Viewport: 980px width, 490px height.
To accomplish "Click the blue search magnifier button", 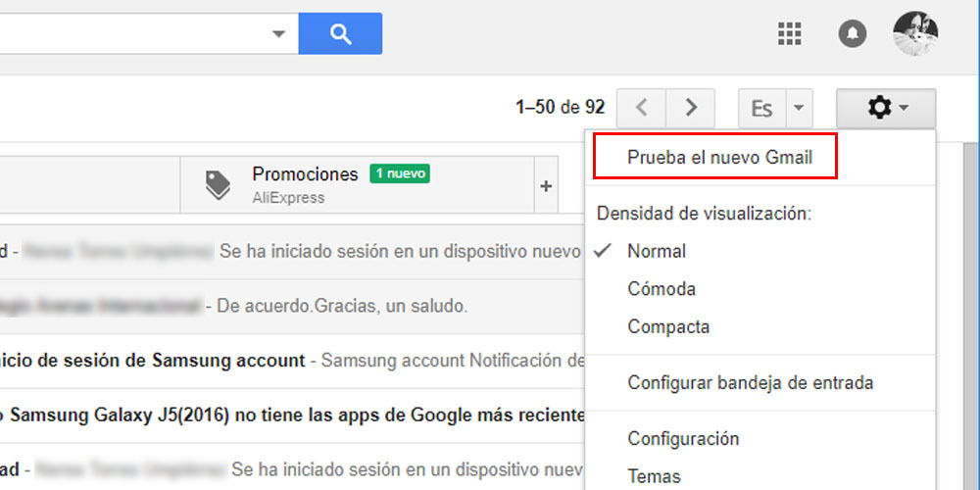I will click(340, 33).
